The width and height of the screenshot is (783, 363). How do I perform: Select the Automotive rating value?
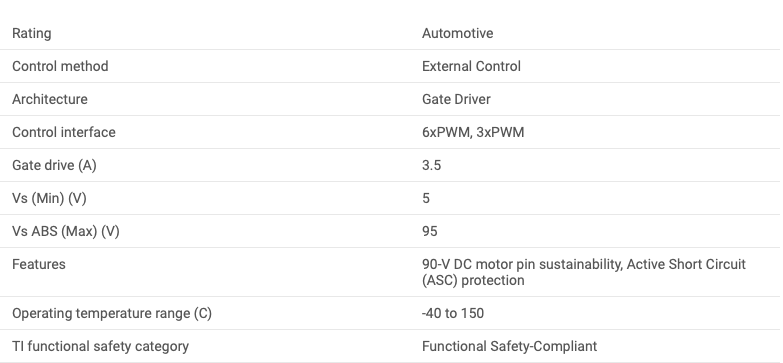457,33
